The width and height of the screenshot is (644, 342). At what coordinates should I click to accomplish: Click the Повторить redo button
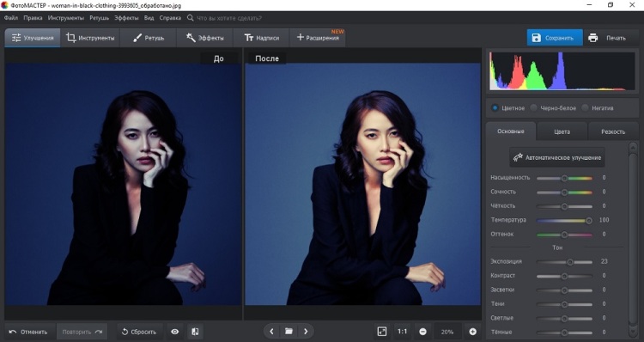point(82,332)
